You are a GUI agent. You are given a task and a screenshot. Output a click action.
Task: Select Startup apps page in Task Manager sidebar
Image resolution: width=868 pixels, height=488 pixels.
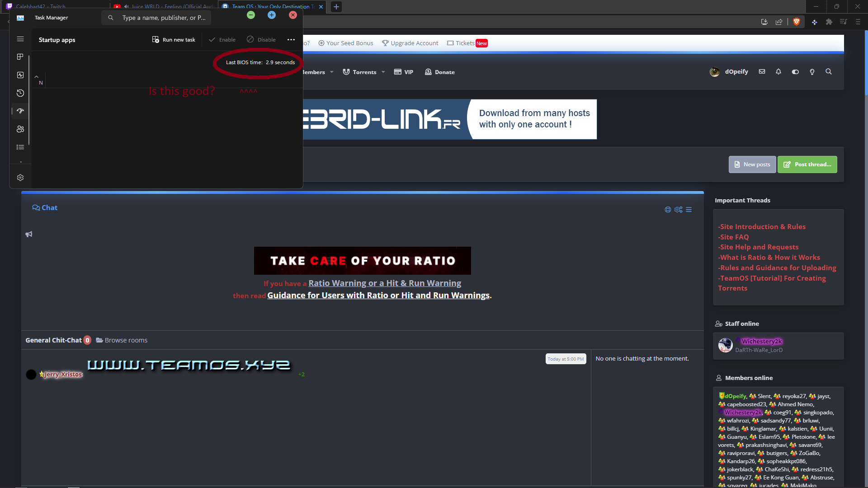(20, 111)
